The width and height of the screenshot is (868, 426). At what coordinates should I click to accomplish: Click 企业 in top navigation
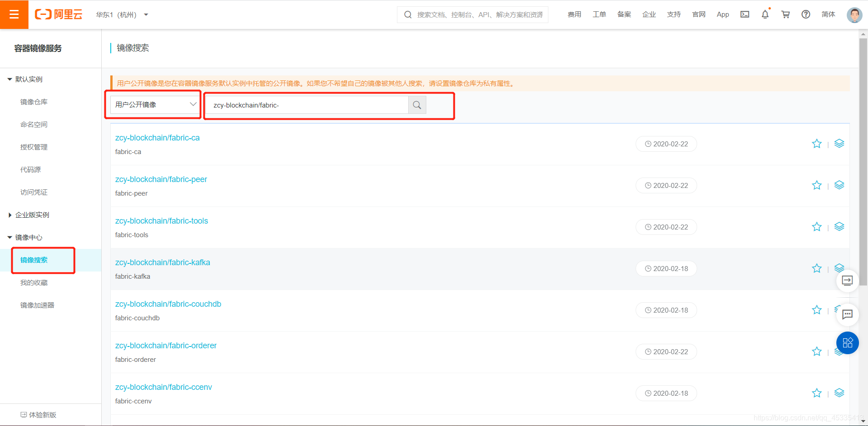coord(649,14)
